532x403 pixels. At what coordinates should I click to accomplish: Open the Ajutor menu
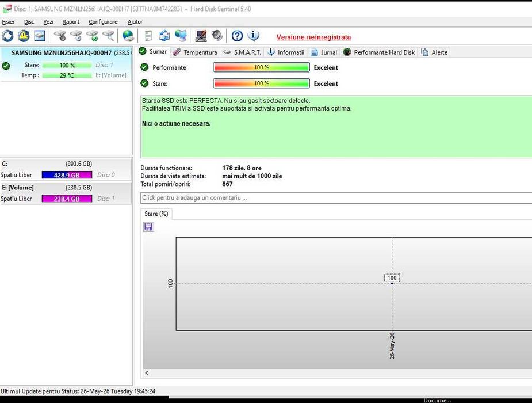pos(135,22)
